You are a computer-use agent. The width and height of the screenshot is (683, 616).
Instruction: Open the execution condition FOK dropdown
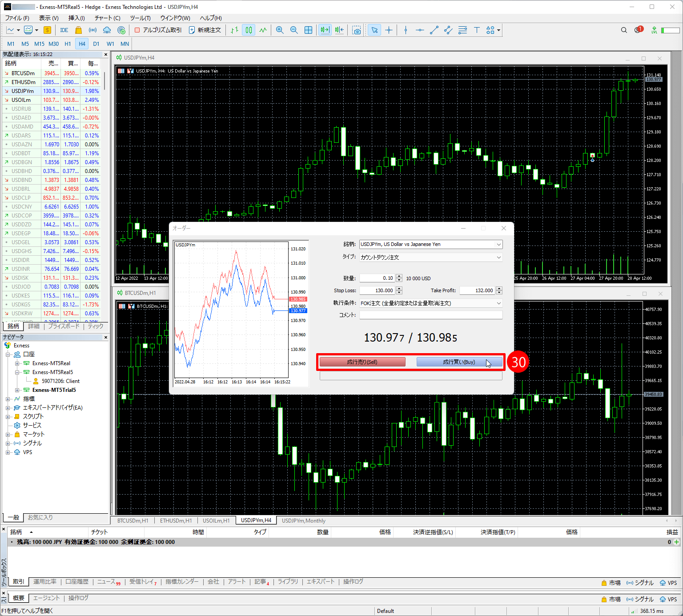coord(430,303)
